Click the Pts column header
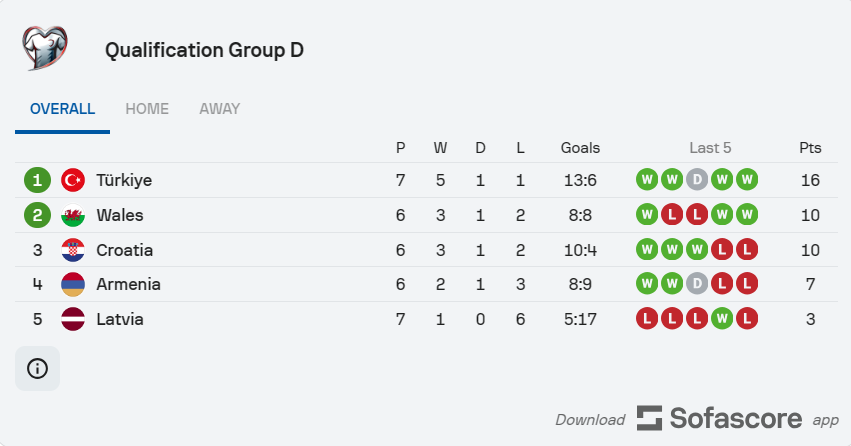Screen dimensions: 851x446 (810, 148)
